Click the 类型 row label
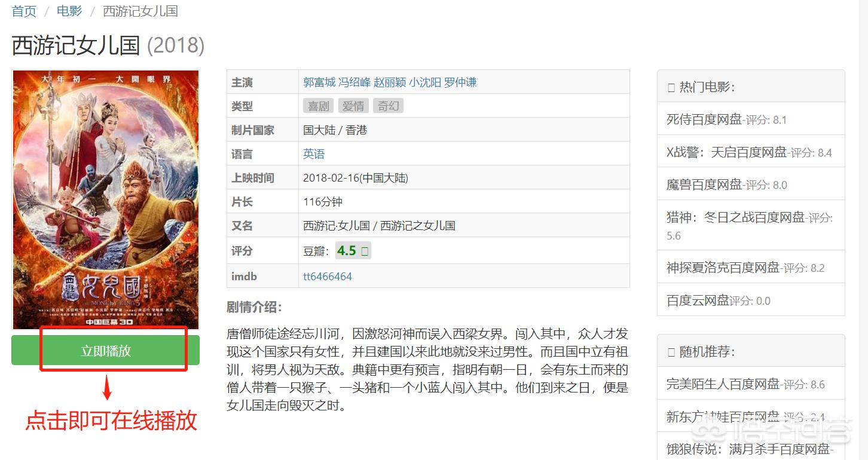The width and height of the screenshot is (868, 460). point(242,106)
